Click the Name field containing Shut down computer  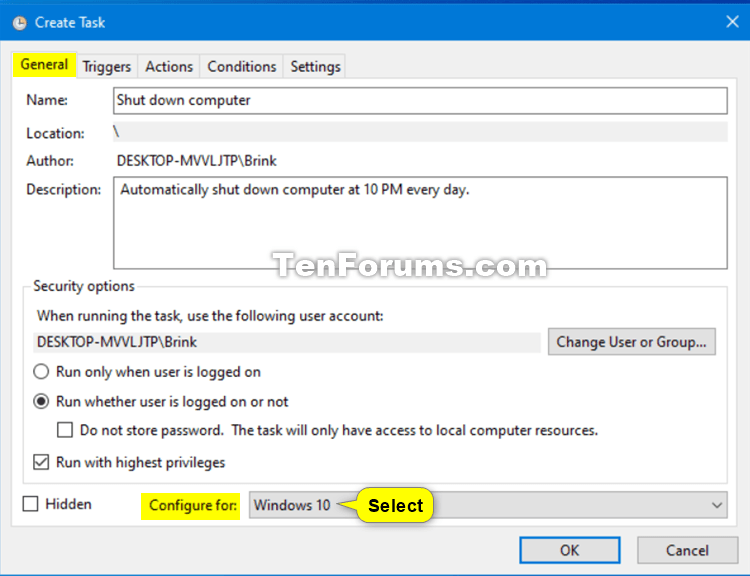[420, 100]
